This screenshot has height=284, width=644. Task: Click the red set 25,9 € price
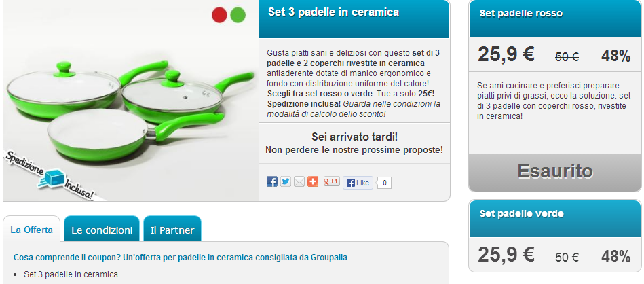506,54
